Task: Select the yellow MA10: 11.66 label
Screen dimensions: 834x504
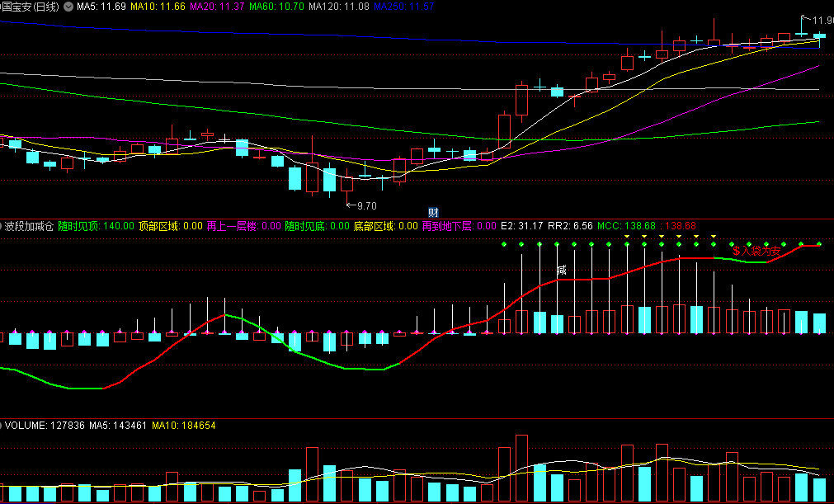Action: (x=158, y=7)
